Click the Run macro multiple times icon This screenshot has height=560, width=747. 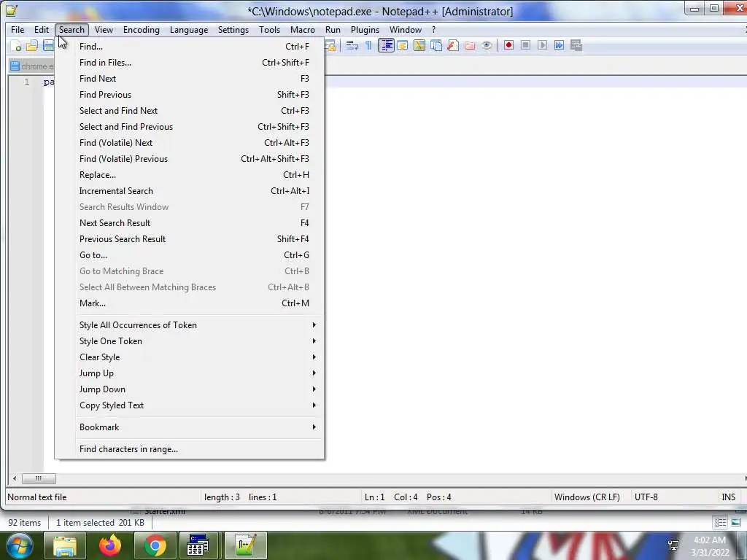pyautogui.click(x=559, y=45)
